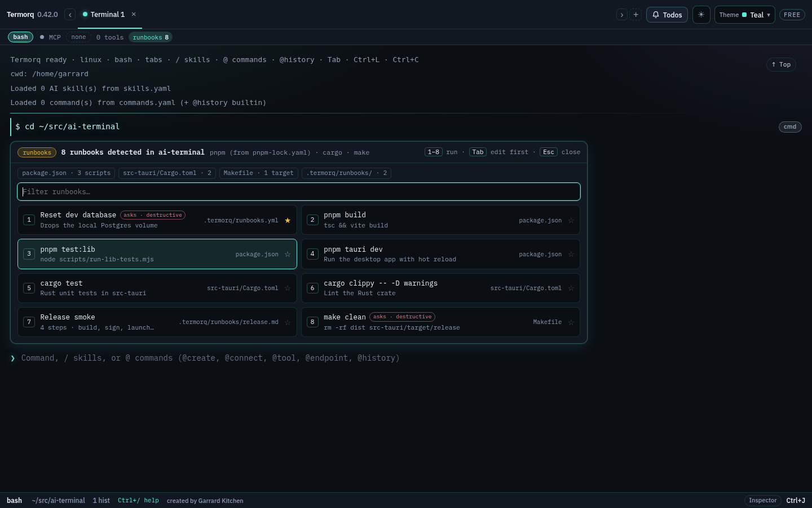The height and width of the screenshot is (508, 812).
Task: Run the pnpm test:lib runbook
Action: tap(157, 254)
